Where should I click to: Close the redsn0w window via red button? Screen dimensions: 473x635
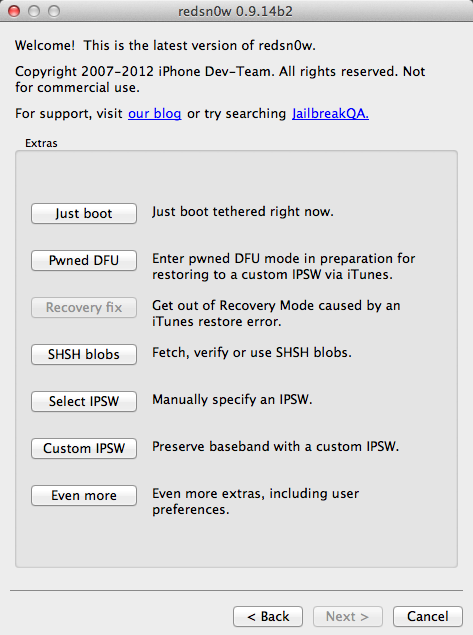pos(14,11)
